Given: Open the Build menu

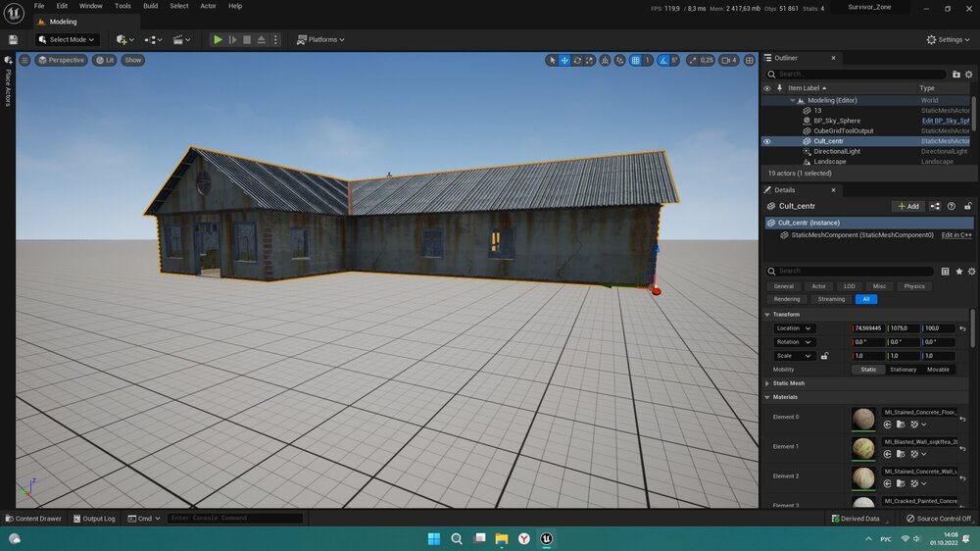Looking at the screenshot, I should (x=150, y=6).
